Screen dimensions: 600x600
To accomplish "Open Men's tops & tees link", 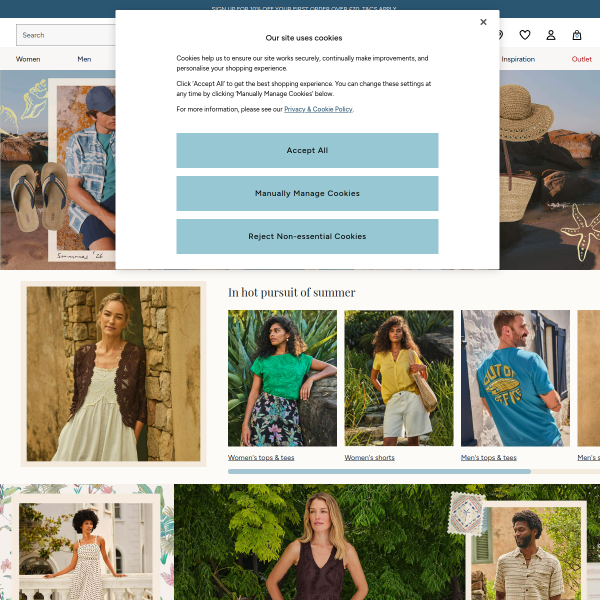I will tap(489, 457).
